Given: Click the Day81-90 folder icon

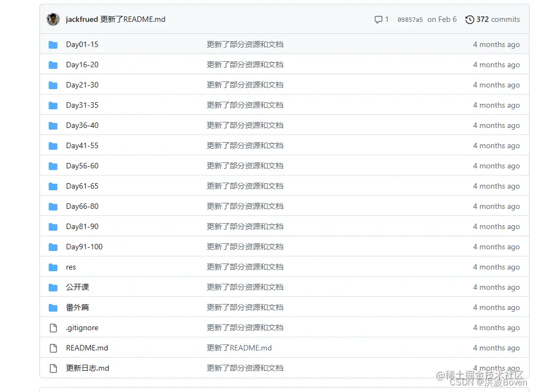Looking at the screenshot, I should [53, 227].
